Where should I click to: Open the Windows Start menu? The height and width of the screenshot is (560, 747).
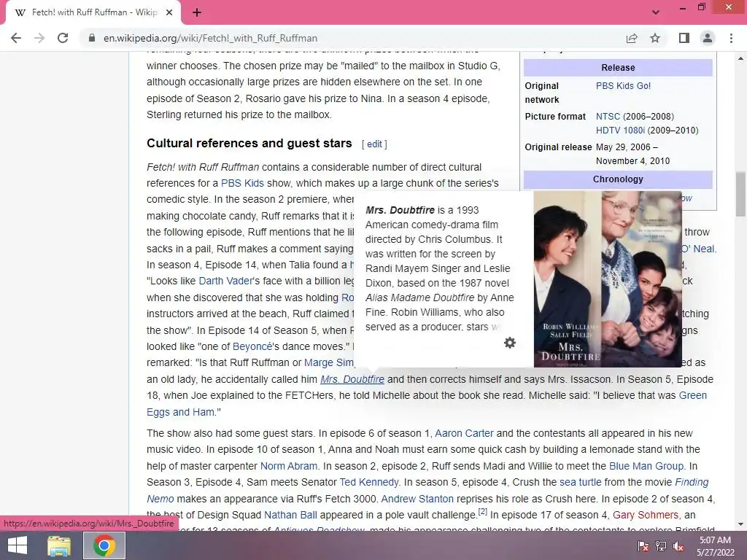click(x=18, y=545)
